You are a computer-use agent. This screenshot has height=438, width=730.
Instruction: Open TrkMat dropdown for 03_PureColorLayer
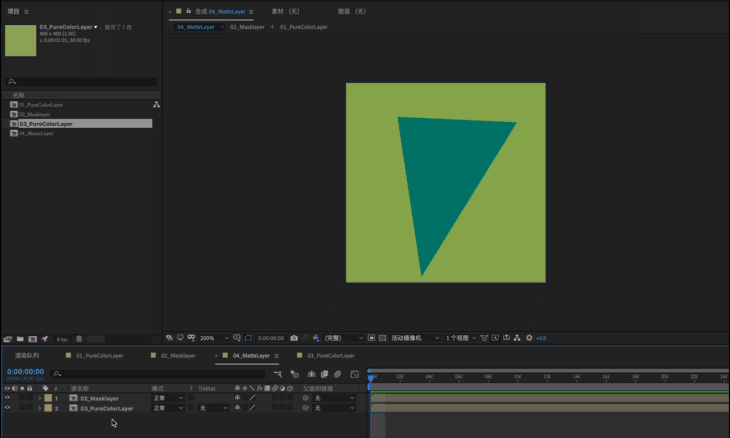coord(213,408)
